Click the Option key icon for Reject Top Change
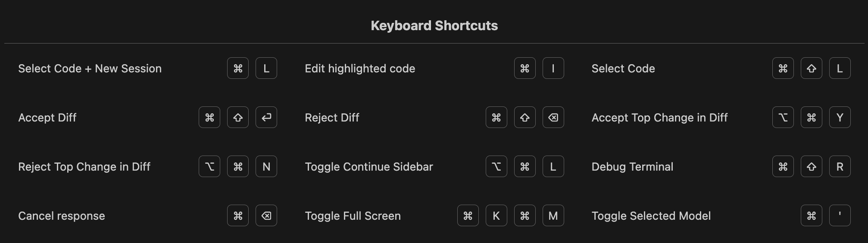The image size is (868, 243). tap(209, 166)
